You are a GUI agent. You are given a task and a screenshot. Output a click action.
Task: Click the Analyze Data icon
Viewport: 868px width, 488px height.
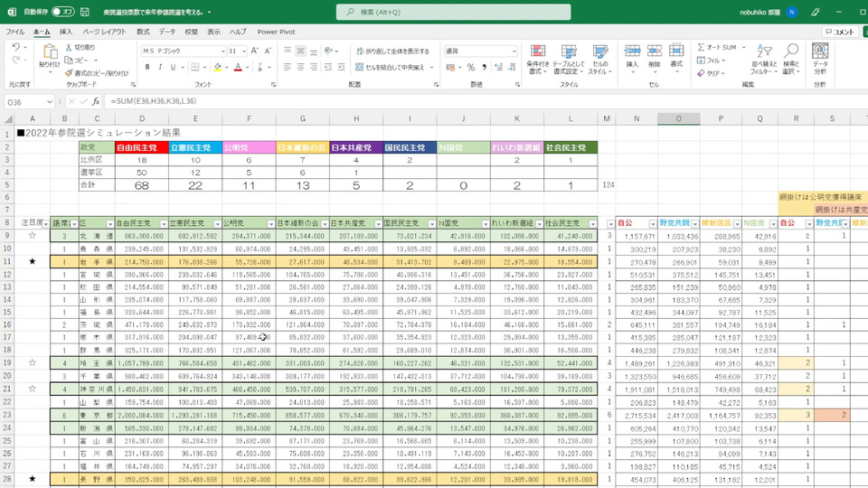point(820,52)
